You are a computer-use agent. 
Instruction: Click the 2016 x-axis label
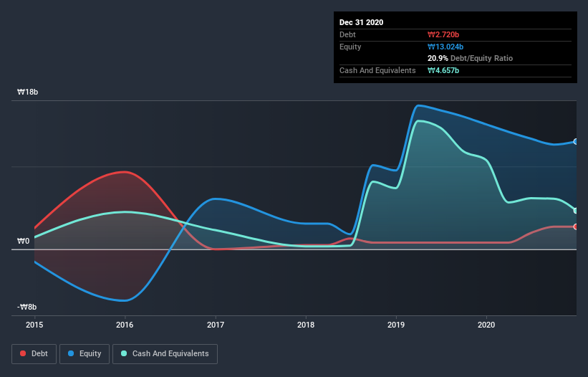tap(125, 325)
